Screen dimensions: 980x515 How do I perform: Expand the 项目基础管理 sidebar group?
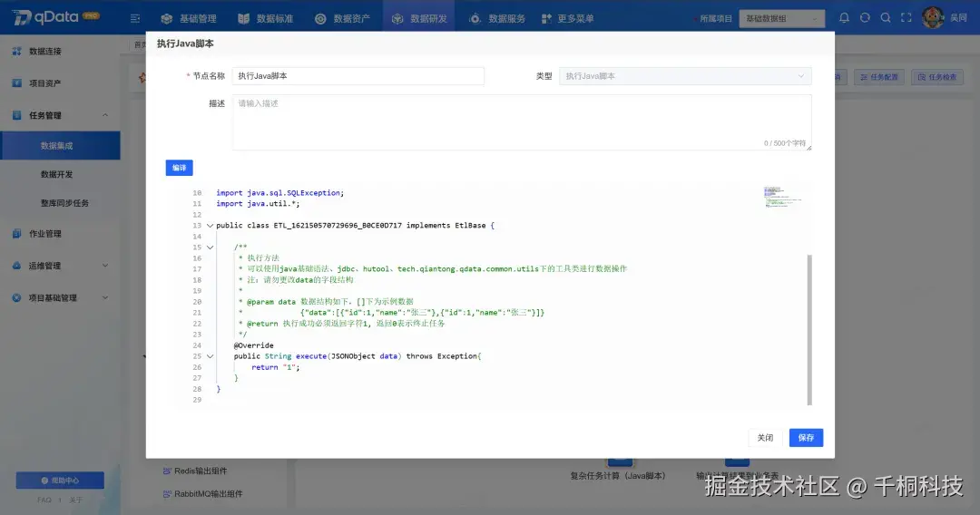point(60,297)
